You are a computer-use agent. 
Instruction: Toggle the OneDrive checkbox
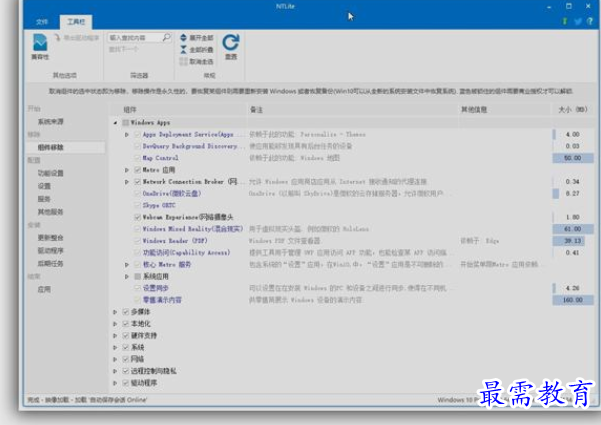138,194
